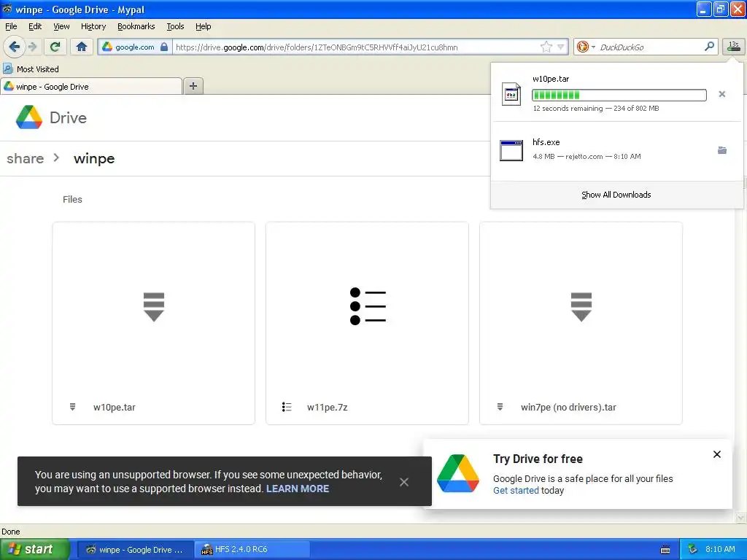Switch to HFS 2.4.0 RC6 taskbar button
747x560 pixels.
click(x=252, y=549)
